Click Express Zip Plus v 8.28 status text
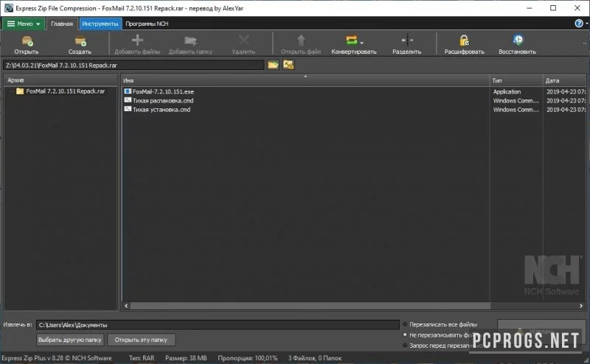This screenshot has width=590, height=364. click(x=57, y=358)
